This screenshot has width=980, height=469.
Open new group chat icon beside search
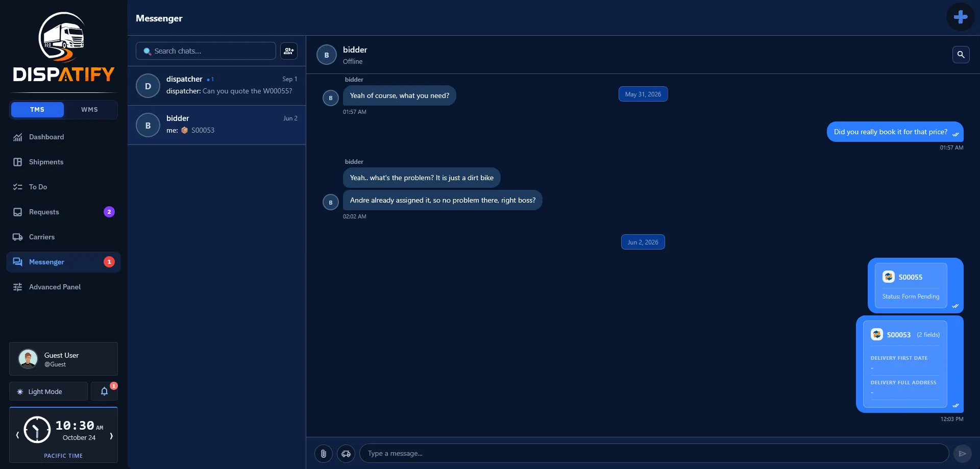coord(289,51)
